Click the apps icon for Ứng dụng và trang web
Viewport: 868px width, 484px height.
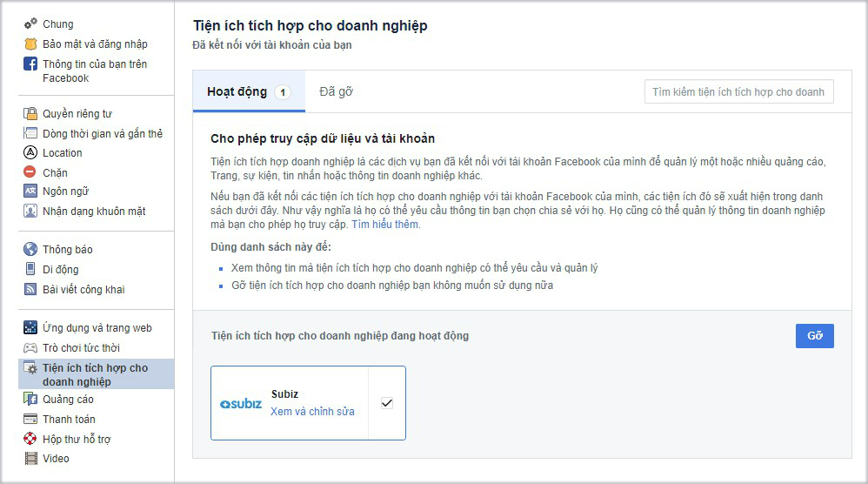[30, 327]
